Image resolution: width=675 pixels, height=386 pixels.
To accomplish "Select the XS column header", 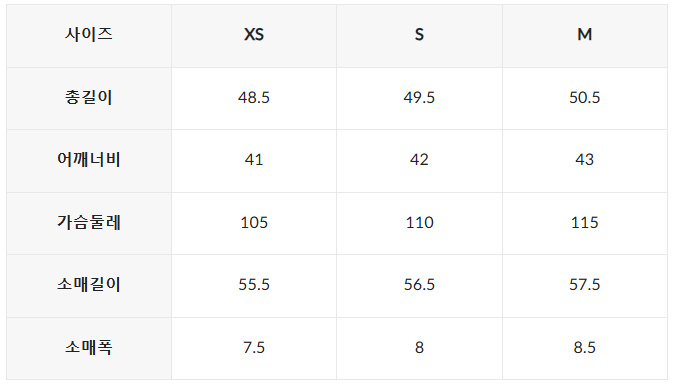I will coord(254,34).
